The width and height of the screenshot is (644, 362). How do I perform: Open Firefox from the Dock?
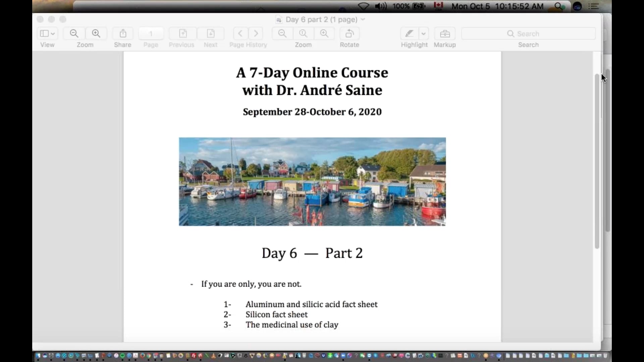143,356
